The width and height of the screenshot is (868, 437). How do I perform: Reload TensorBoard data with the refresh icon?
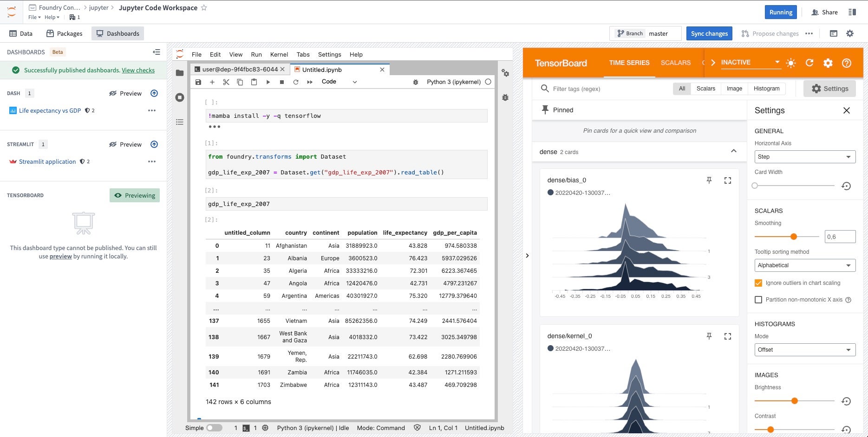coord(809,63)
